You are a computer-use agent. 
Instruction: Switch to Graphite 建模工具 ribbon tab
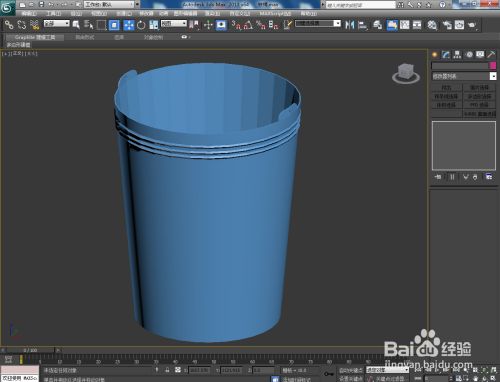pyautogui.click(x=35, y=37)
